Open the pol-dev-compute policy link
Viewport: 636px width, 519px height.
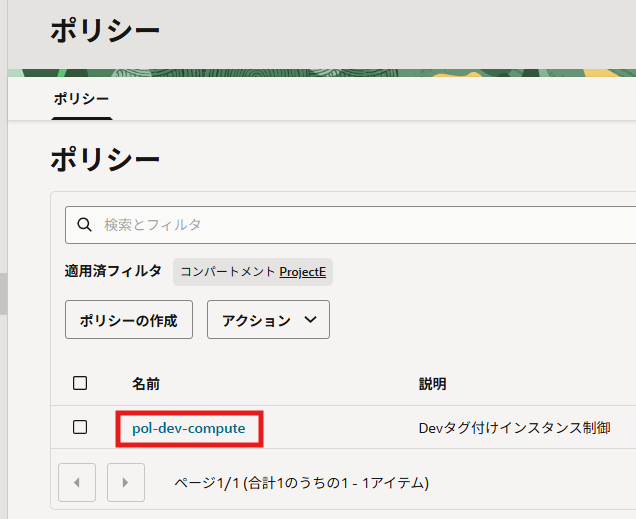(188, 428)
